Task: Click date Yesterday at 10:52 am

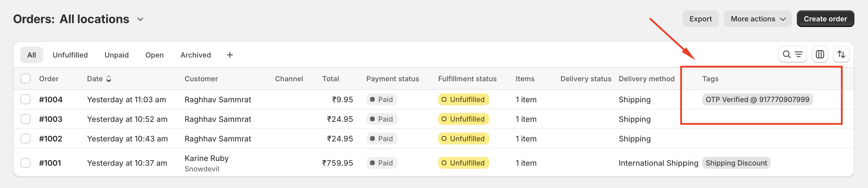Action: 127,119
